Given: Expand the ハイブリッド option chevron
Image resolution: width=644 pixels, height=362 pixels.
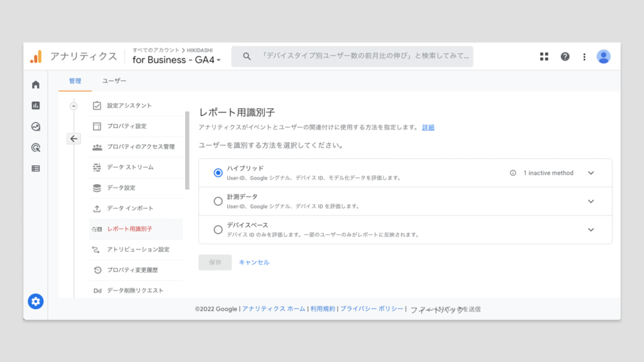Looking at the screenshot, I should click(591, 173).
